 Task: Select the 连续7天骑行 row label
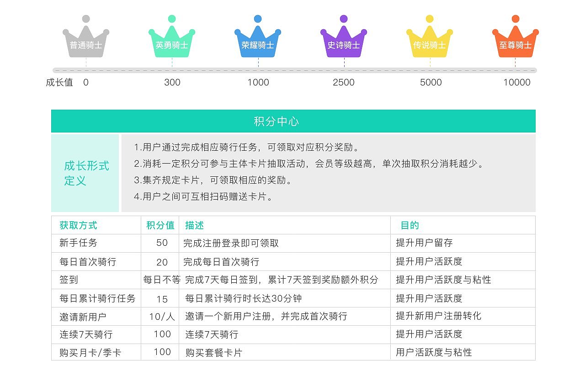[x=86, y=334]
